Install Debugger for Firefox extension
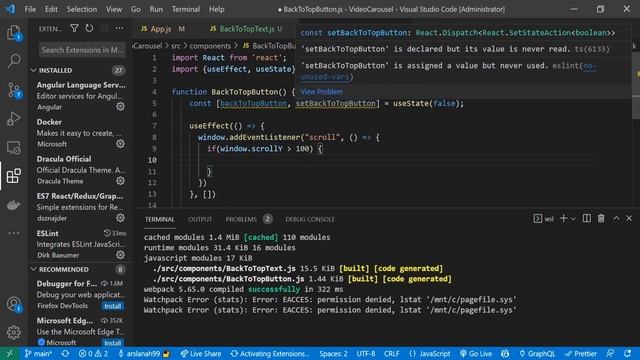The width and height of the screenshot is (640, 360). pos(112,306)
